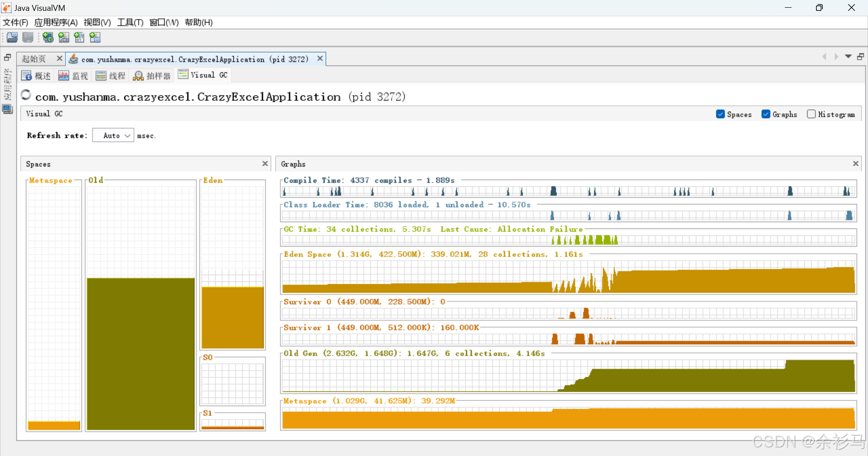The image size is (868, 456).
Task: Enable the Histogram checkbox
Action: (811, 114)
